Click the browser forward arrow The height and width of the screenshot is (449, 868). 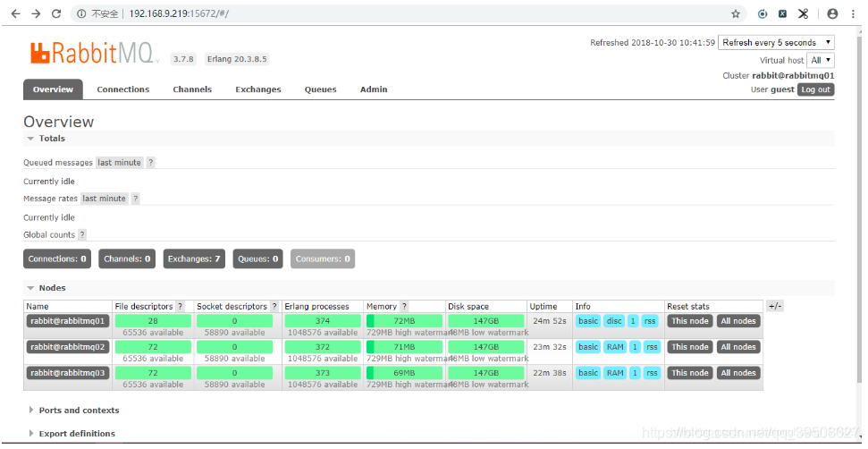point(36,13)
